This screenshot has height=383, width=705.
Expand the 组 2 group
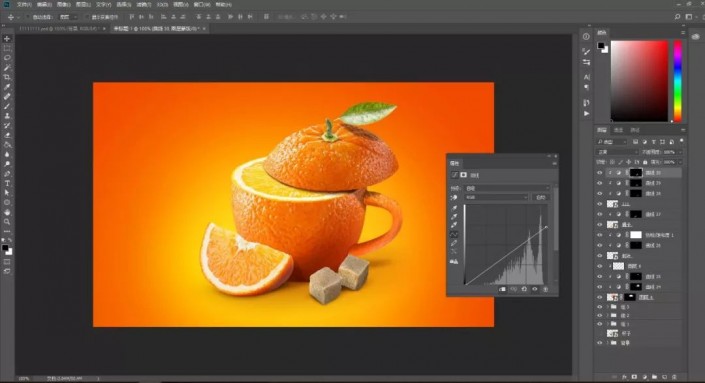[x=608, y=315]
